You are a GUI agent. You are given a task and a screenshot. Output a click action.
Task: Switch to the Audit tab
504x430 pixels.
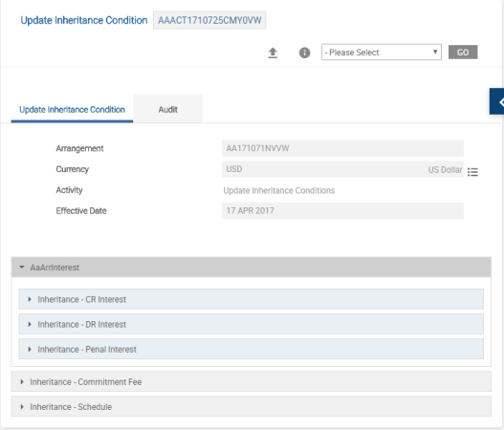pos(167,109)
